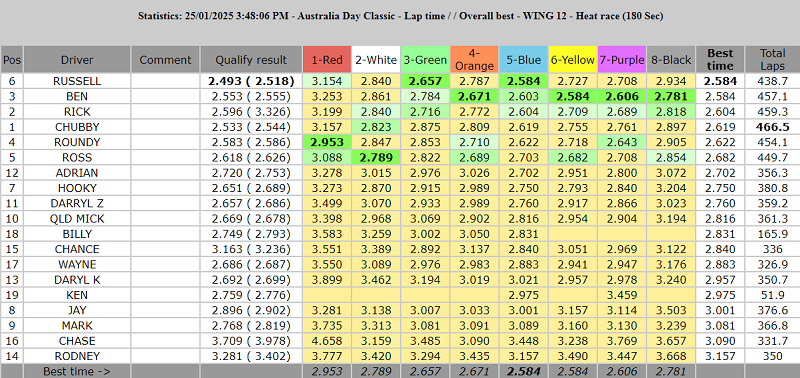Click driver name BEN
800x378 pixels.
[x=77, y=96]
